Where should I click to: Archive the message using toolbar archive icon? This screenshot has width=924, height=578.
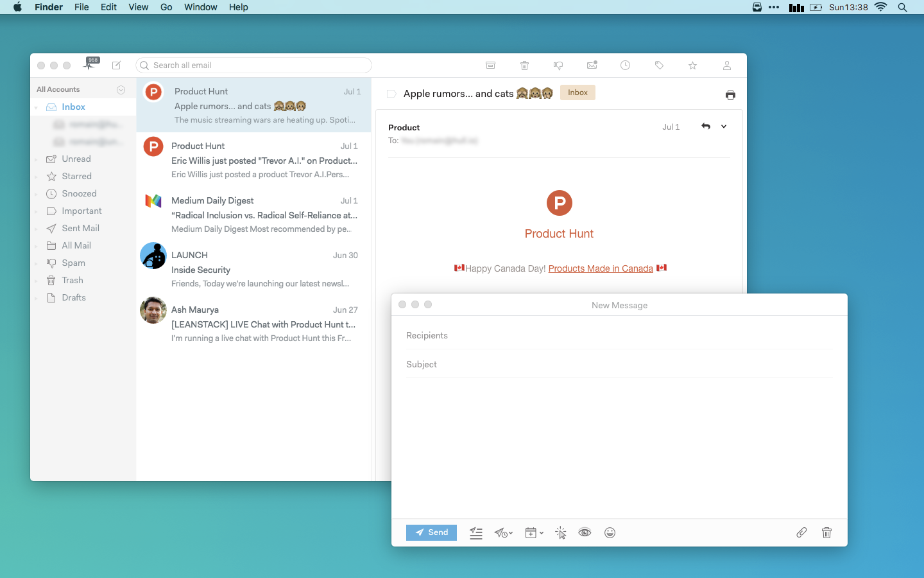click(490, 65)
